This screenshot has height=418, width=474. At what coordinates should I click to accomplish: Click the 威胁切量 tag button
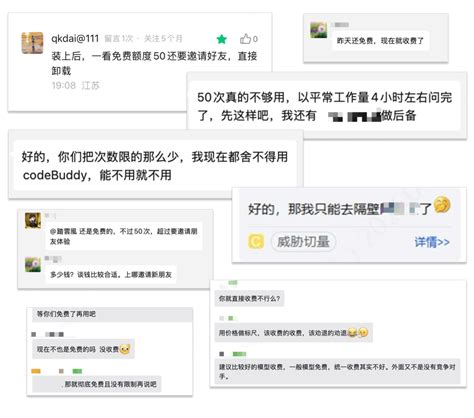[303, 242]
